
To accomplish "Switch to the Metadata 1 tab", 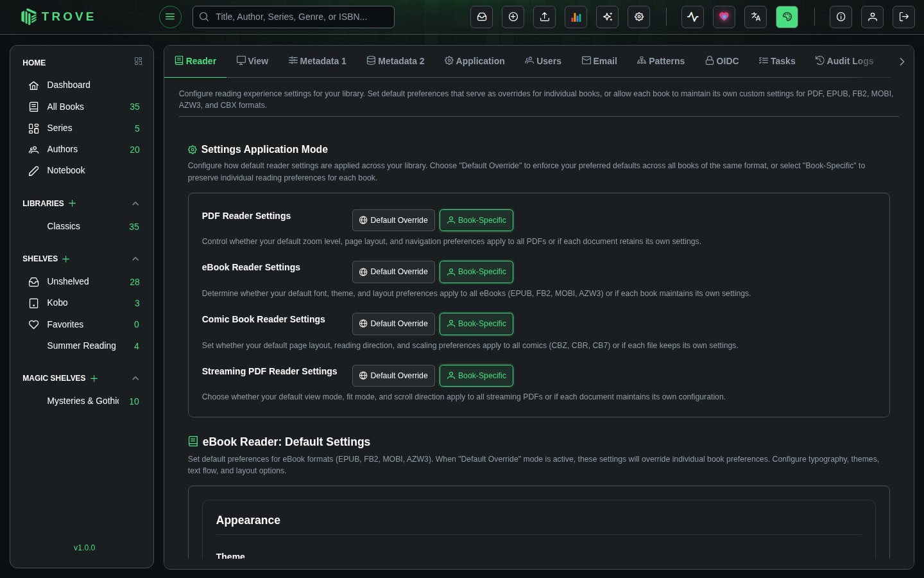I will pyautogui.click(x=317, y=61).
